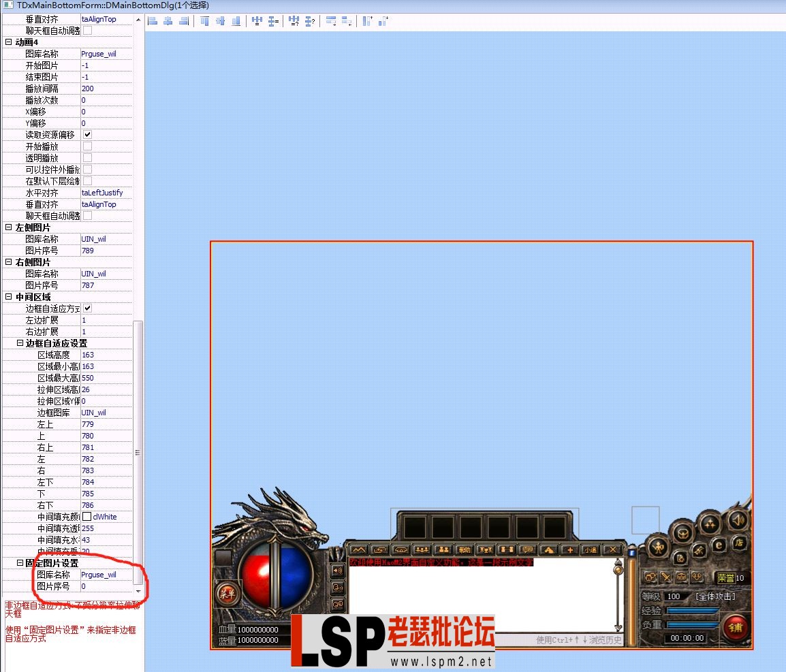Click the make same width toolbar icon
Image resolution: width=786 pixels, height=672 pixels.
(x=331, y=21)
